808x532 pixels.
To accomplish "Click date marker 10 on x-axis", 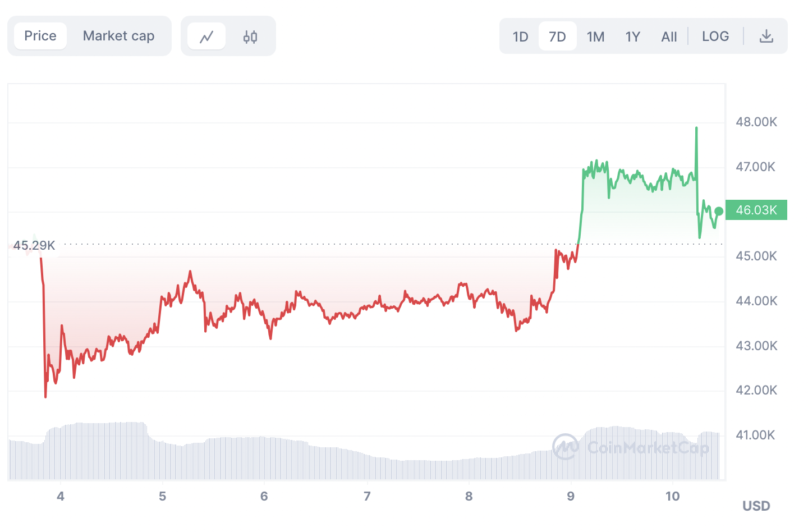I will [672, 496].
